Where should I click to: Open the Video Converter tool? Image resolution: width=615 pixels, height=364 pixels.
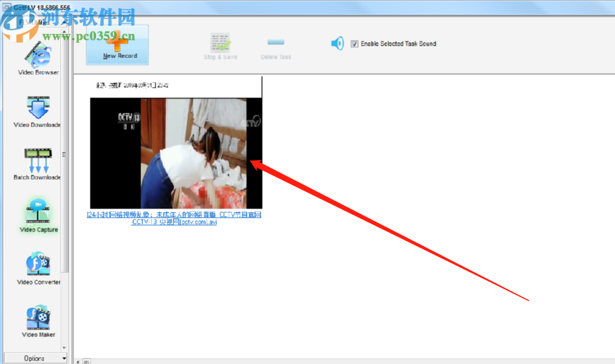click(x=38, y=269)
